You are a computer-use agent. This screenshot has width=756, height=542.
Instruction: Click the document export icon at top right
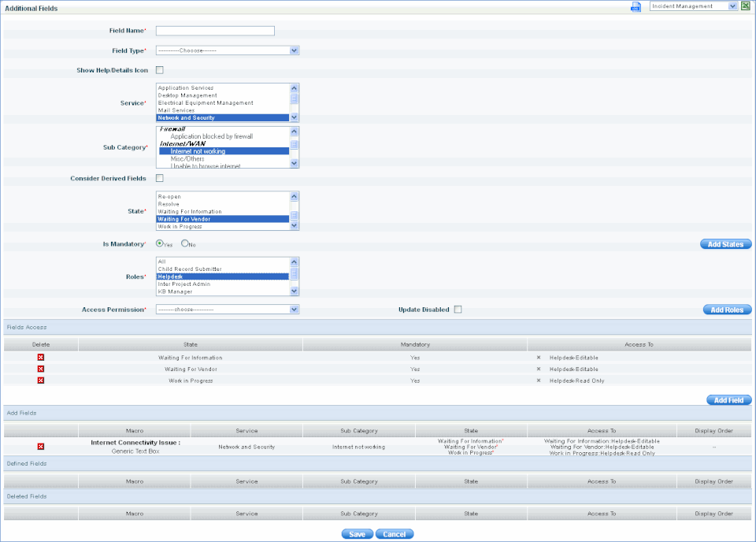(636, 7)
